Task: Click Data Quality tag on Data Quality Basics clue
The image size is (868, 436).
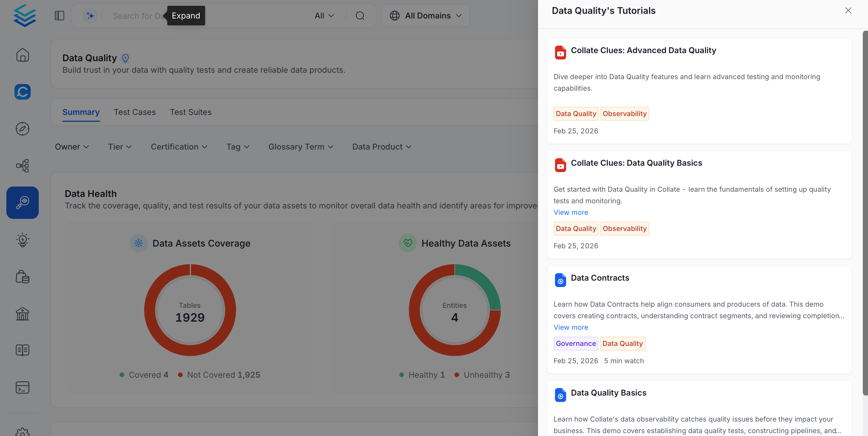Action: (x=576, y=229)
